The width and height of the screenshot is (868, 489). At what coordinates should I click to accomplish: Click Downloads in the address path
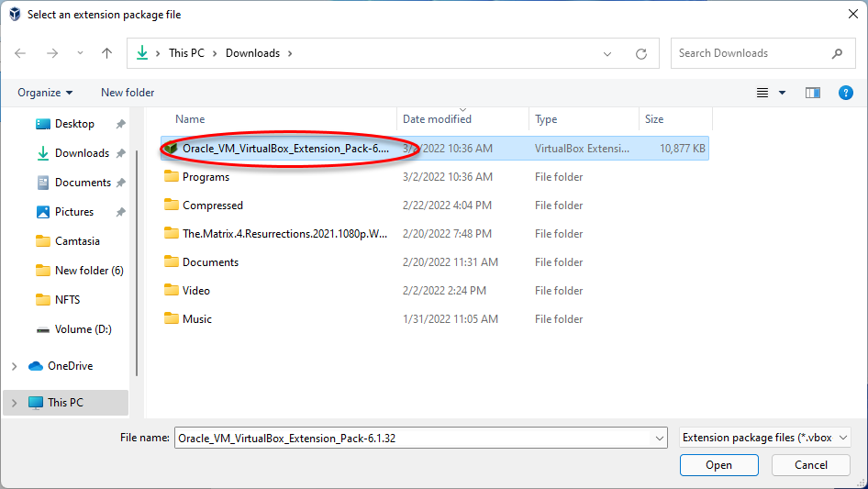tap(252, 53)
